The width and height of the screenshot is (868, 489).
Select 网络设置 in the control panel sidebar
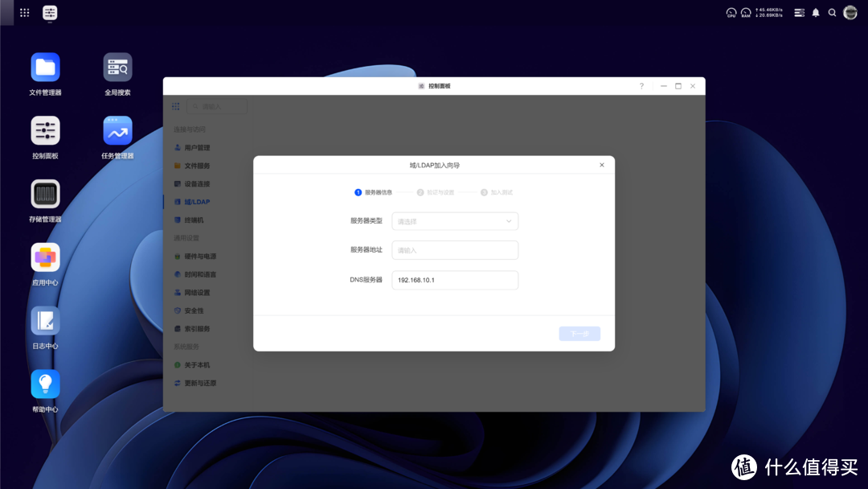199,292
